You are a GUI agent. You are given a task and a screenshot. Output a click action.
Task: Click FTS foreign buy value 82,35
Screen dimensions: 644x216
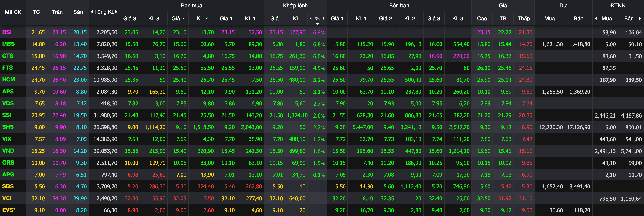pos(609,68)
